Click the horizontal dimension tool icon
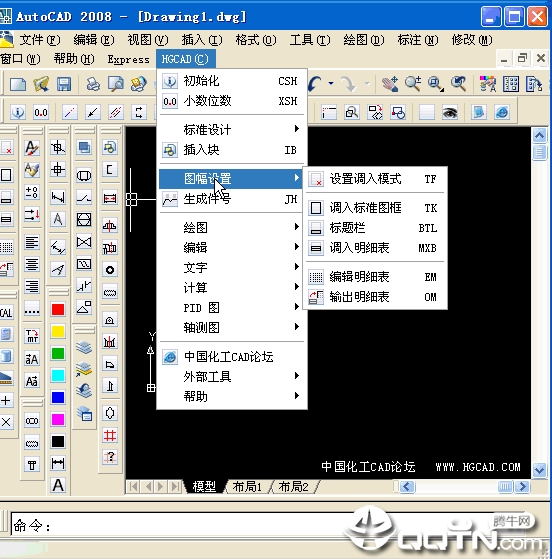552x559 pixels. 58,463
